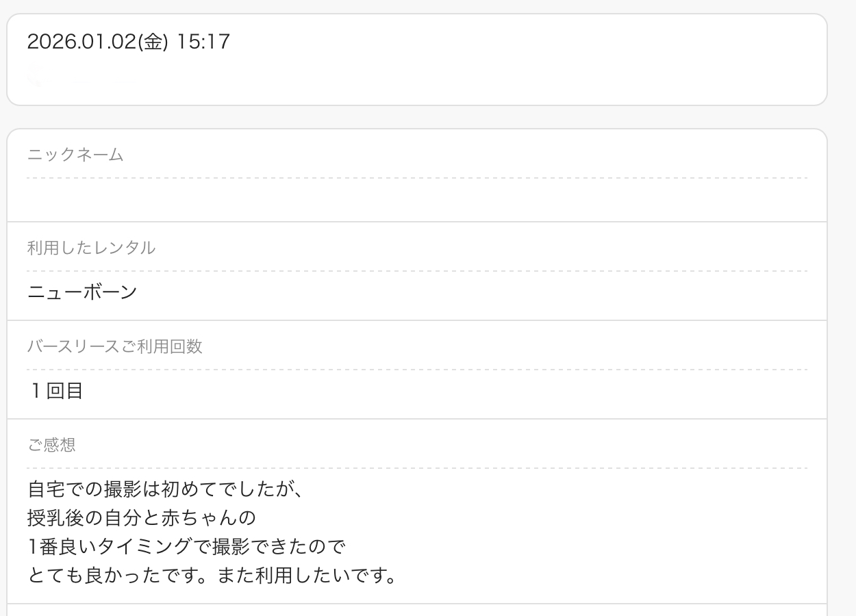Select the ニューボーン rental value
The image size is (856, 616).
point(82,292)
